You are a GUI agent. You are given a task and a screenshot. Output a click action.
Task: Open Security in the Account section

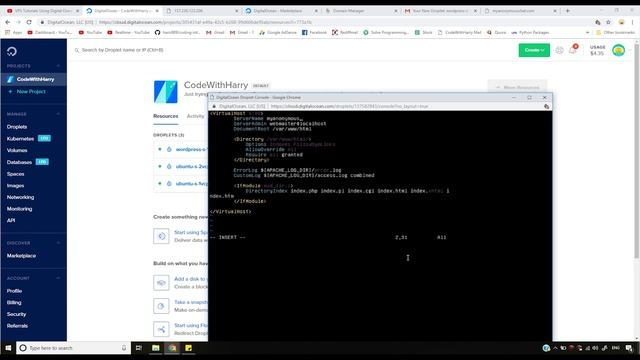pyautogui.click(x=16, y=314)
